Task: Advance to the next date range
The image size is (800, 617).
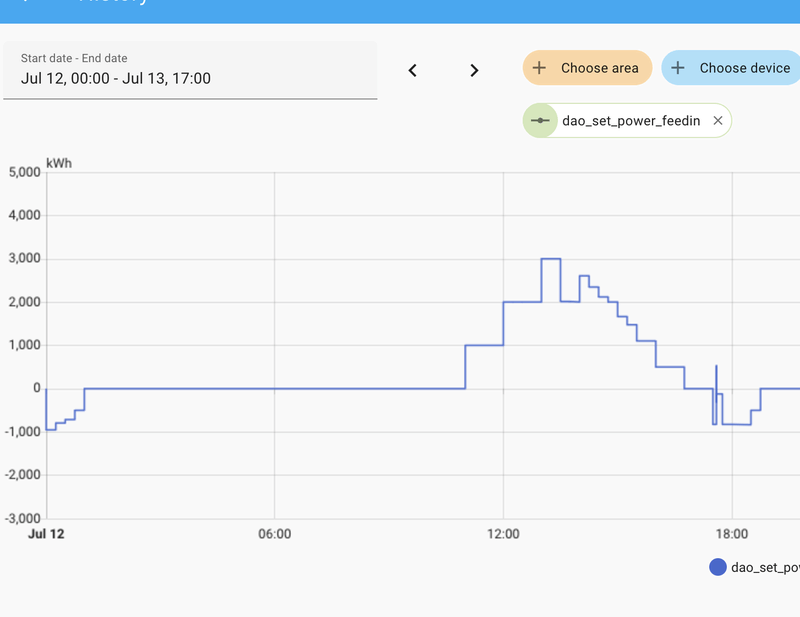Action: (474, 70)
